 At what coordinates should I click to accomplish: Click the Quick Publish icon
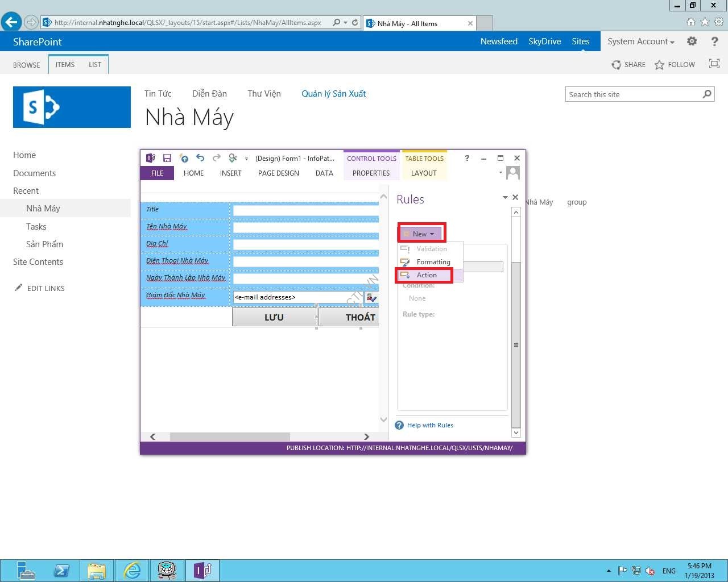(x=184, y=159)
